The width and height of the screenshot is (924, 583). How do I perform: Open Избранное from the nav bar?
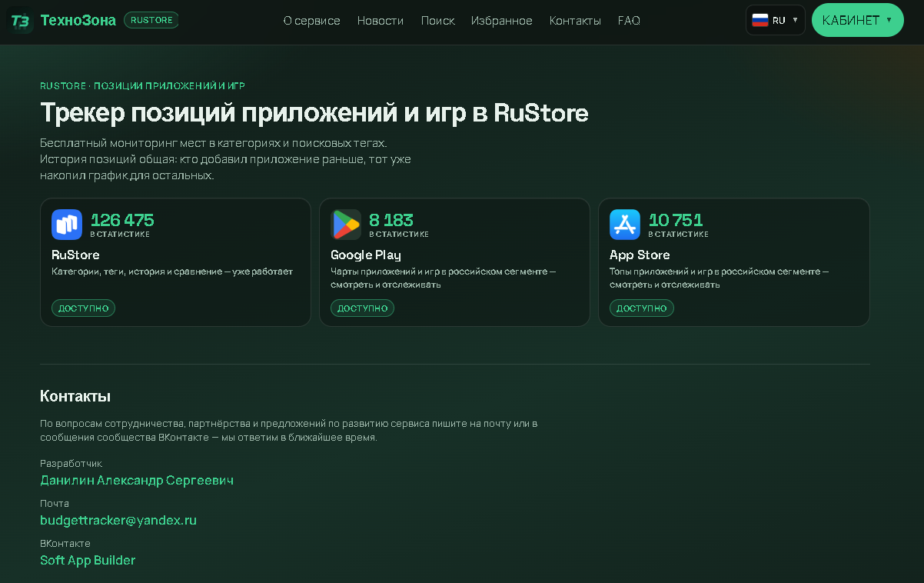point(502,21)
